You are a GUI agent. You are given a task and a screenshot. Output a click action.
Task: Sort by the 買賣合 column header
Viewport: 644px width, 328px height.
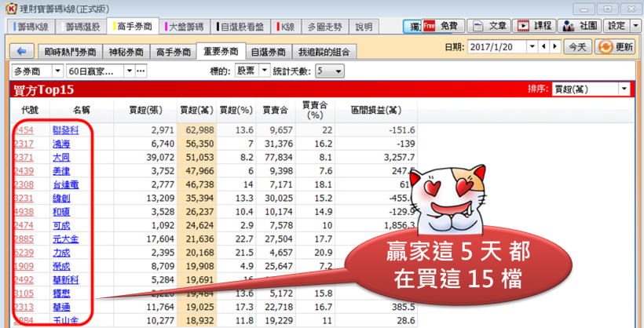point(276,110)
